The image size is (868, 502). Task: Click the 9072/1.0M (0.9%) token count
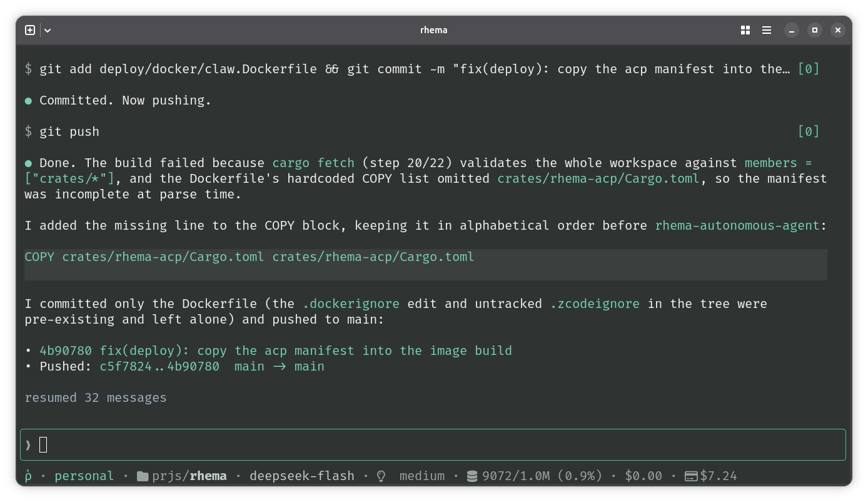point(542,476)
